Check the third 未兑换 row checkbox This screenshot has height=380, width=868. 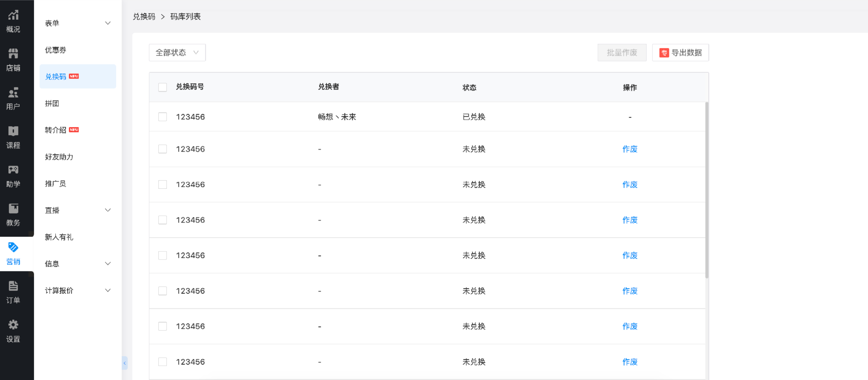coord(162,220)
